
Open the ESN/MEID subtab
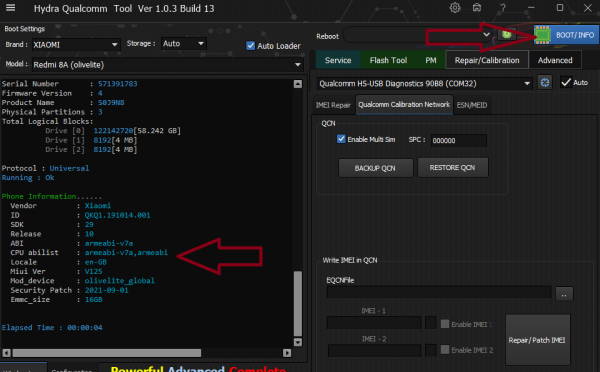472,105
